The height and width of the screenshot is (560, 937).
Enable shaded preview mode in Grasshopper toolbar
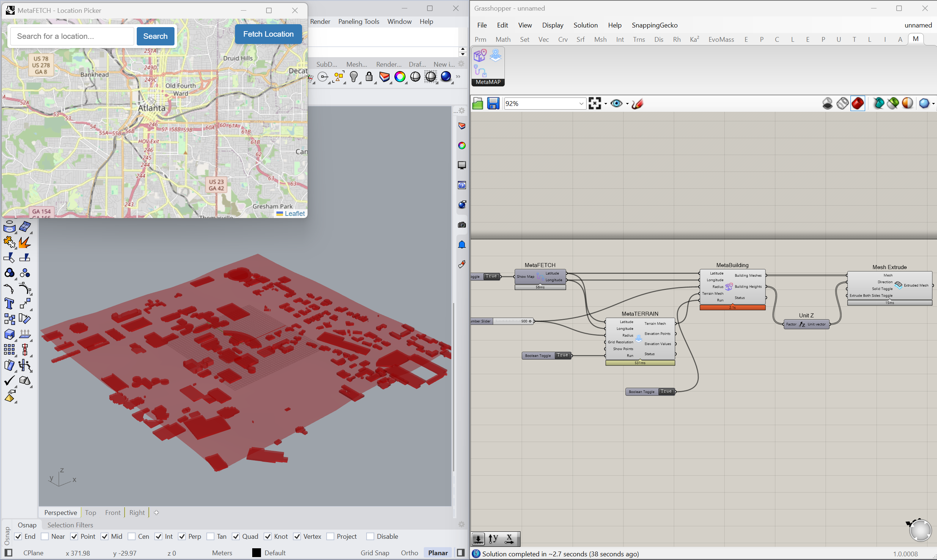pyautogui.click(x=858, y=103)
